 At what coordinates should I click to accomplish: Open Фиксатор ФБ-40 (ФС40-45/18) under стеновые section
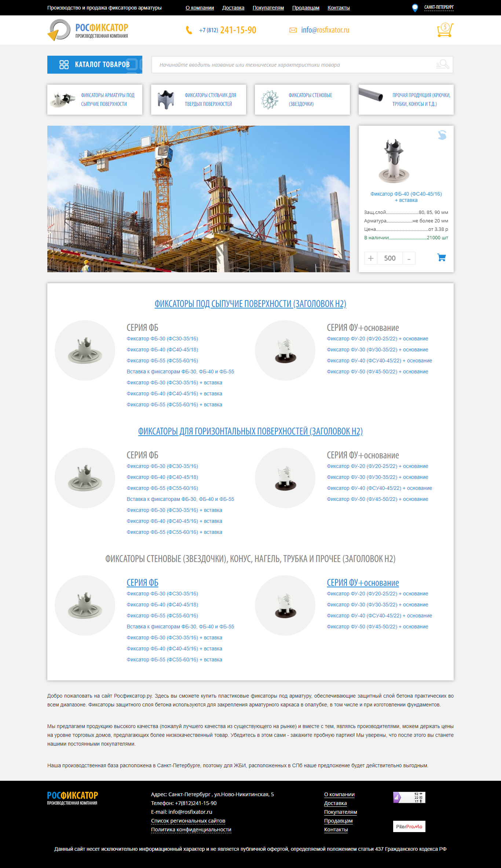tap(162, 605)
